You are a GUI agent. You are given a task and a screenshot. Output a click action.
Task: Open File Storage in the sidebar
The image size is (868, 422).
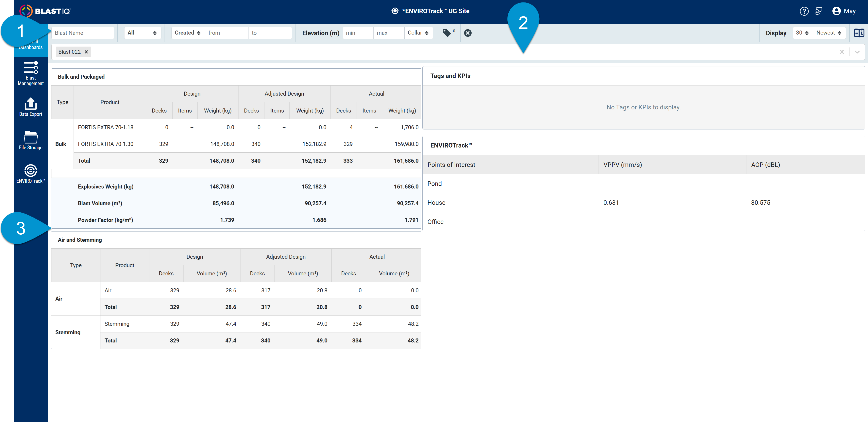click(31, 140)
